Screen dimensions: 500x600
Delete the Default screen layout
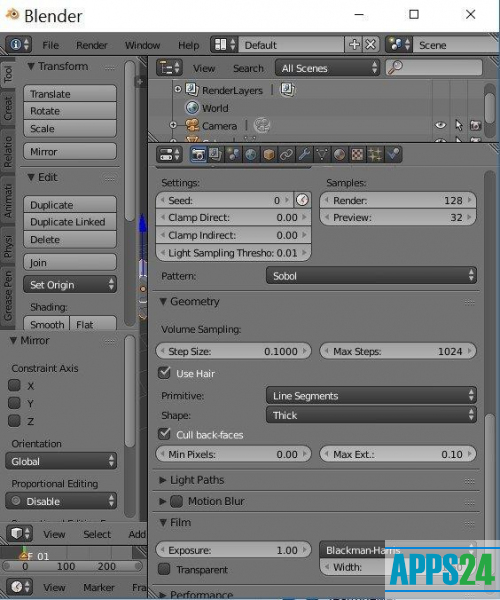pos(371,45)
